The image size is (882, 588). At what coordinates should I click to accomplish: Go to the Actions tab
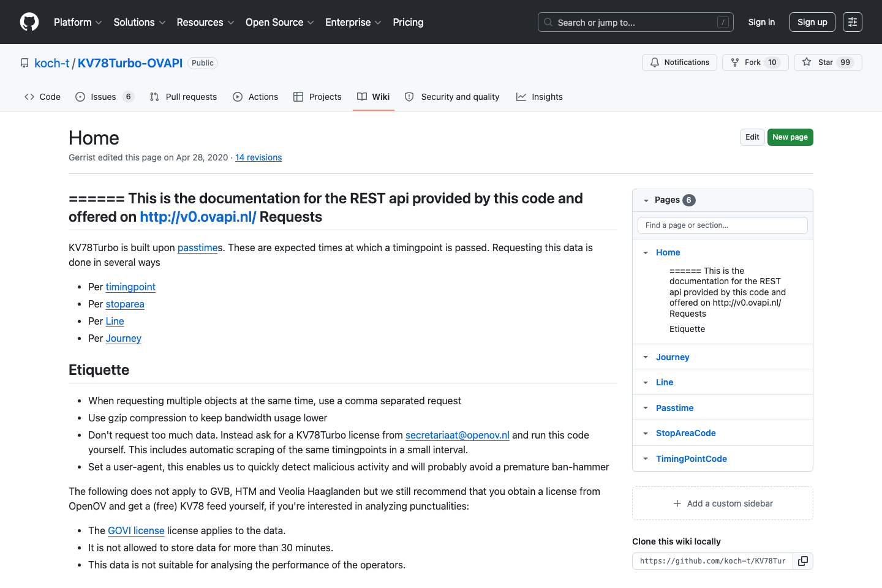tap(255, 97)
